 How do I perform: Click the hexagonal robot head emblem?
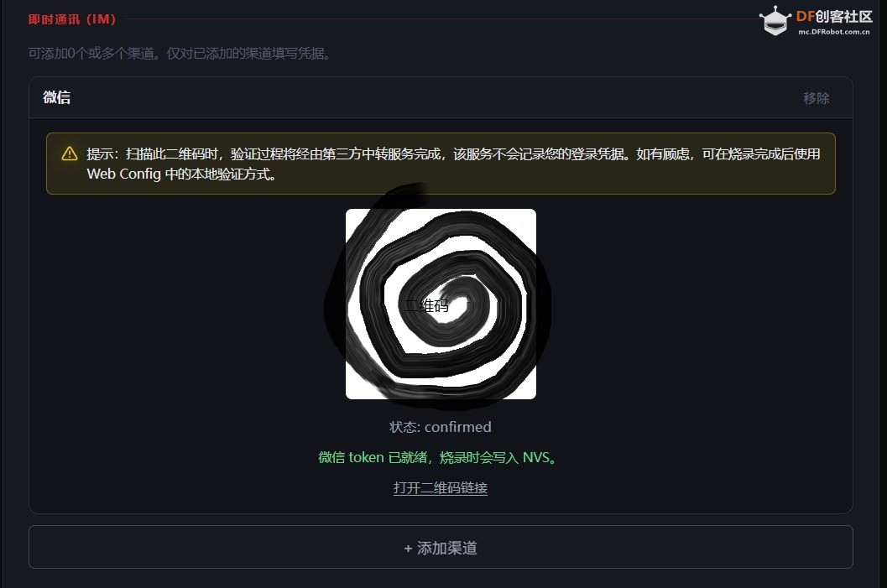pos(774,22)
